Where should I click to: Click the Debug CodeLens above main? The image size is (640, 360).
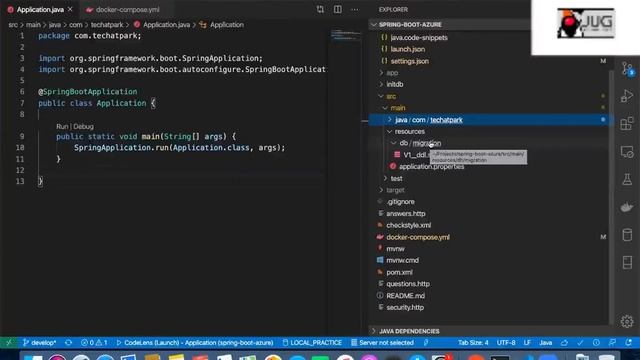(83, 127)
